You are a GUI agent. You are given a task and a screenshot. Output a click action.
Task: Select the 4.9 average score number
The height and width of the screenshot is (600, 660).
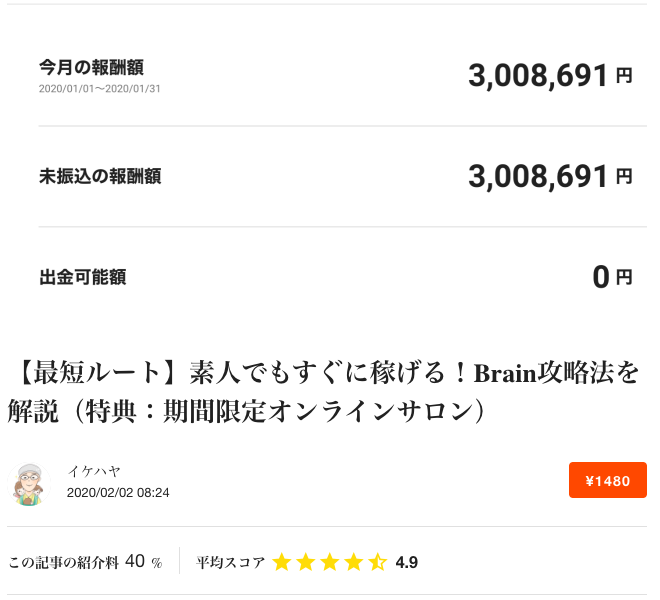coord(407,563)
